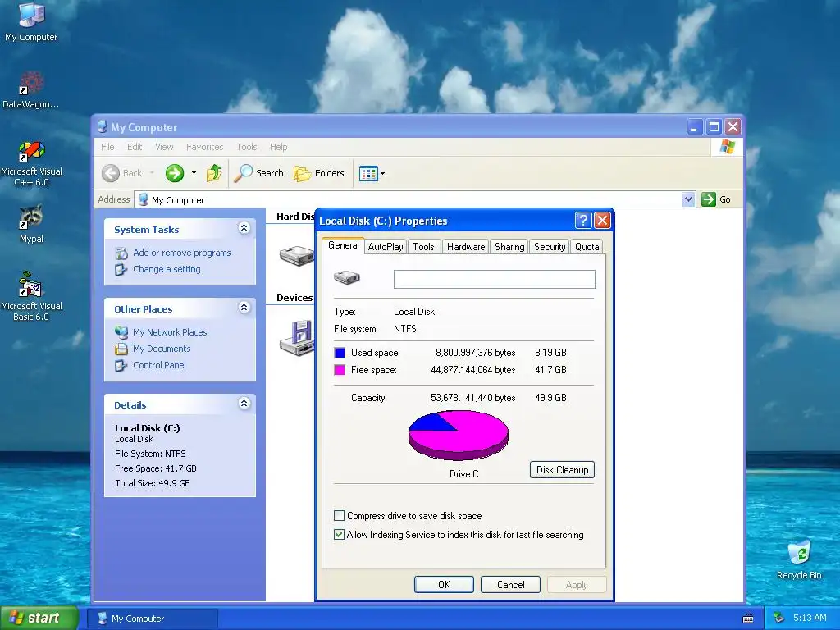This screenshot has width=840, height=630.
Task: Select hard disk drive icon in My Computer
Action: [296, 256]
